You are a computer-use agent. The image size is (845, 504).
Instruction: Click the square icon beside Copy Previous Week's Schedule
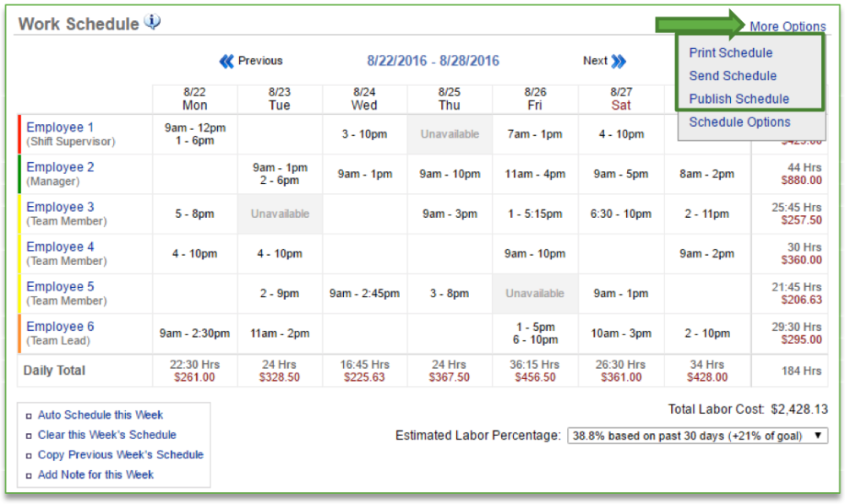tap(29, 455)
